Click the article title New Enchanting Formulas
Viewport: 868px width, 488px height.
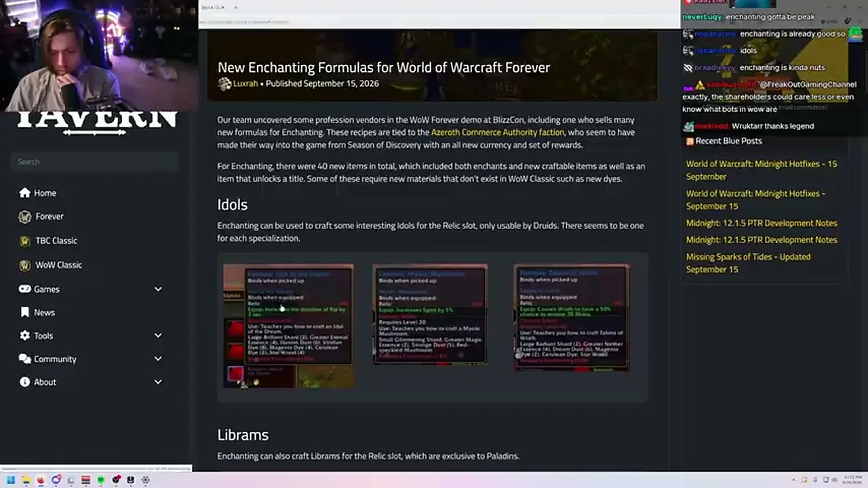coord(384,68)
